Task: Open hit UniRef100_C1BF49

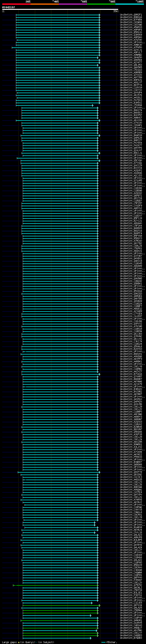Action: (x=131, y=617)
